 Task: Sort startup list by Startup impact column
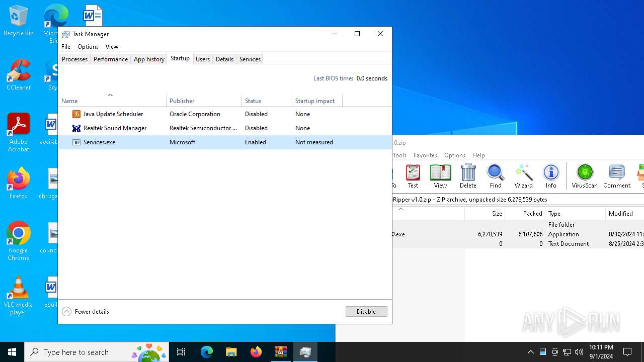(317, 101)
